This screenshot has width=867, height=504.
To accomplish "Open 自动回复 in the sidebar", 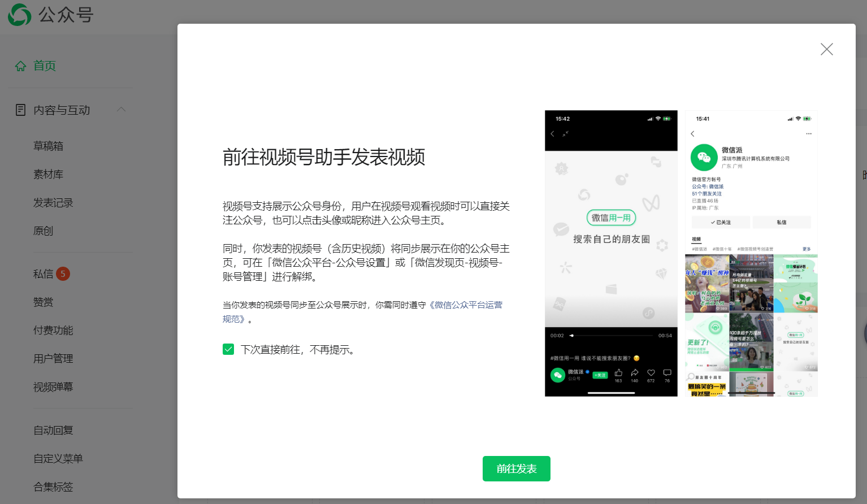I will [x=53, y=431].
